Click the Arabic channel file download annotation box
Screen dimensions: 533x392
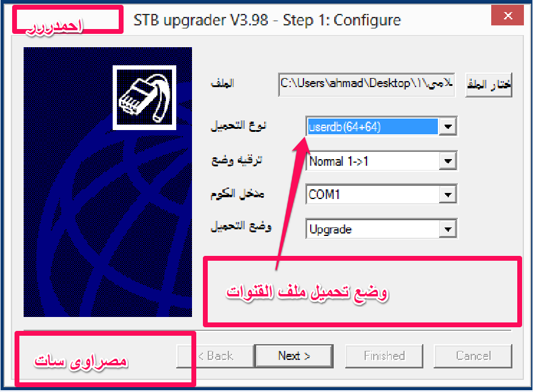362,292
